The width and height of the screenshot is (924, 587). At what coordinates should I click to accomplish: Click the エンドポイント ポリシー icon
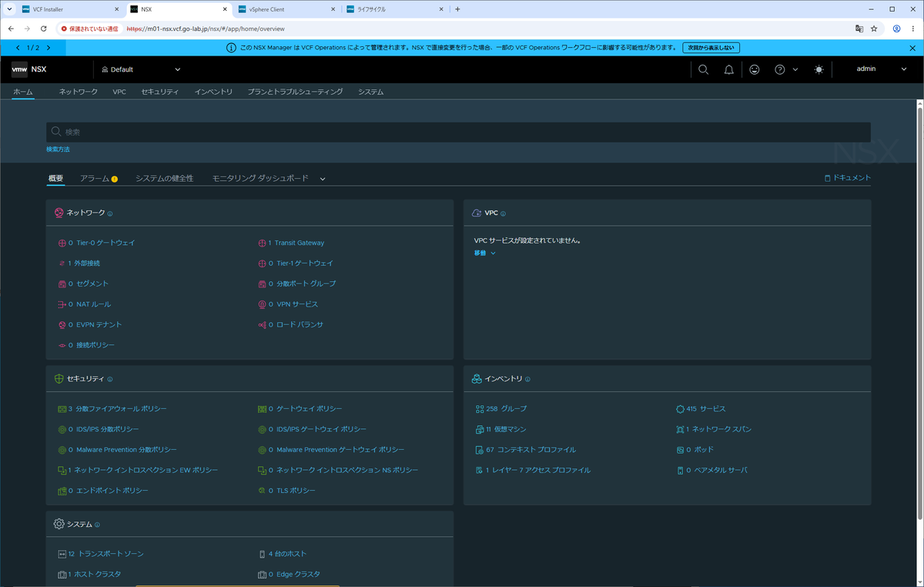coord(62,491)
